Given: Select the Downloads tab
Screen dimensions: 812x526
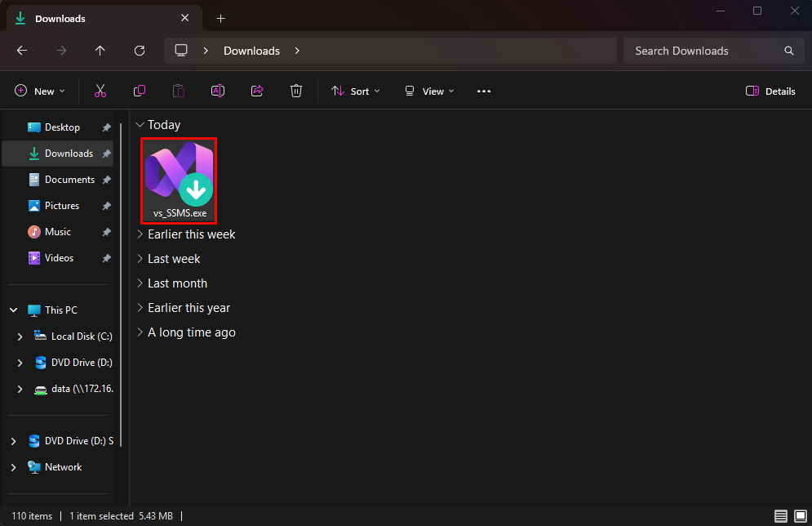Looking at the screenshot, I should point(104,19).
